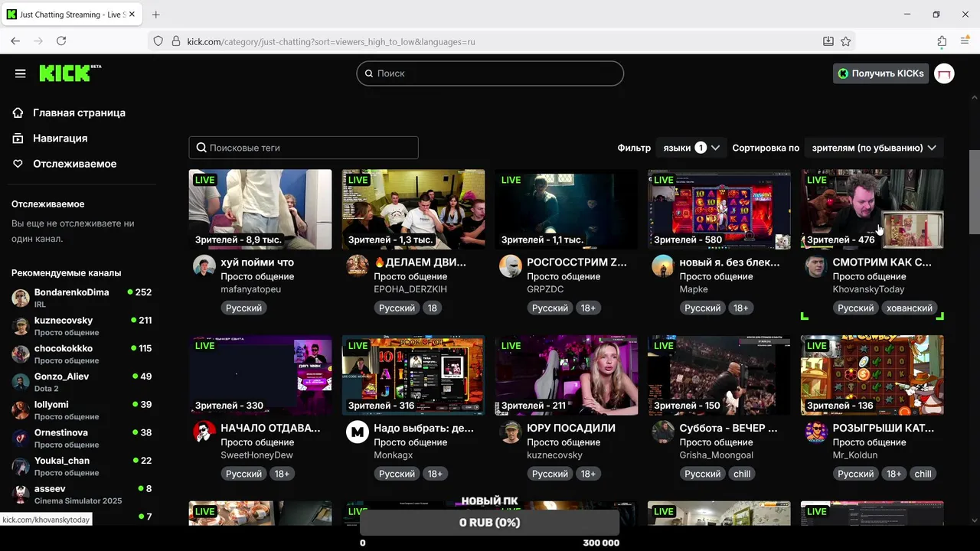Image resolution: width=980 pixels, height=551 pixels.
Task: Click kuznecovsky in recommended channels
Action: coord(82,326)
